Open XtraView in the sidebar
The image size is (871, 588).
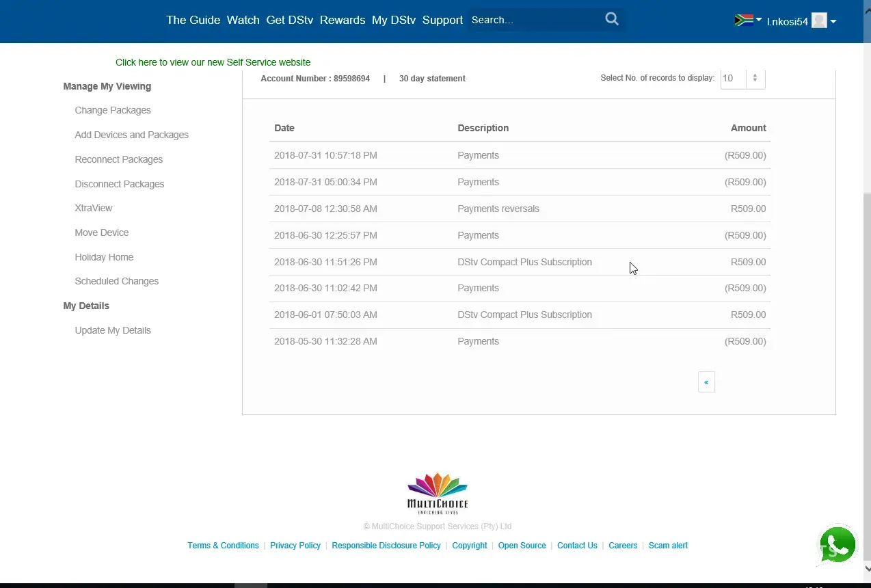[94, 208]
